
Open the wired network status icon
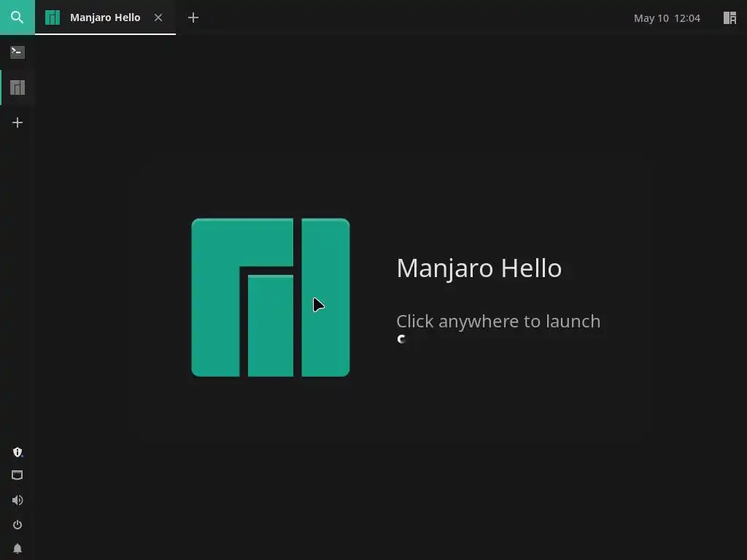[x=18, y=475]
